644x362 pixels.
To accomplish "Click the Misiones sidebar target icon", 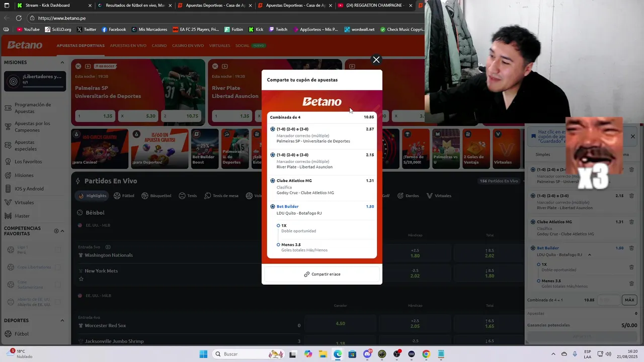I will point(8,175).
